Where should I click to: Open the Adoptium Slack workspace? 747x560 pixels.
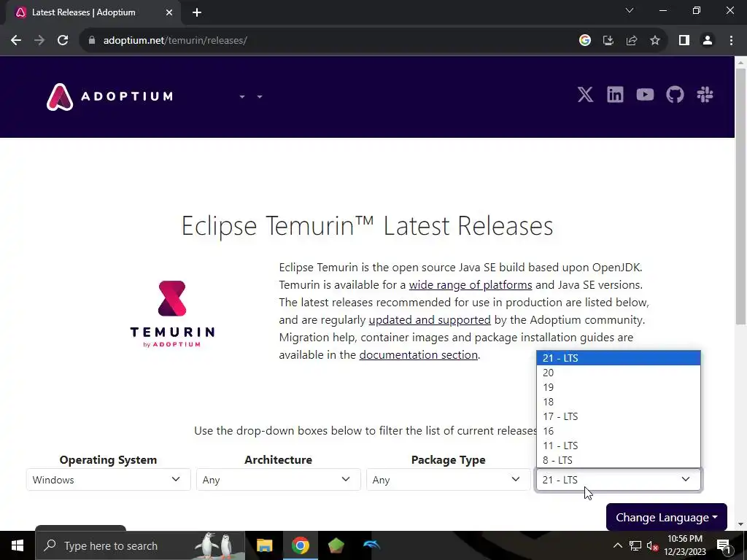pos(705,95)
